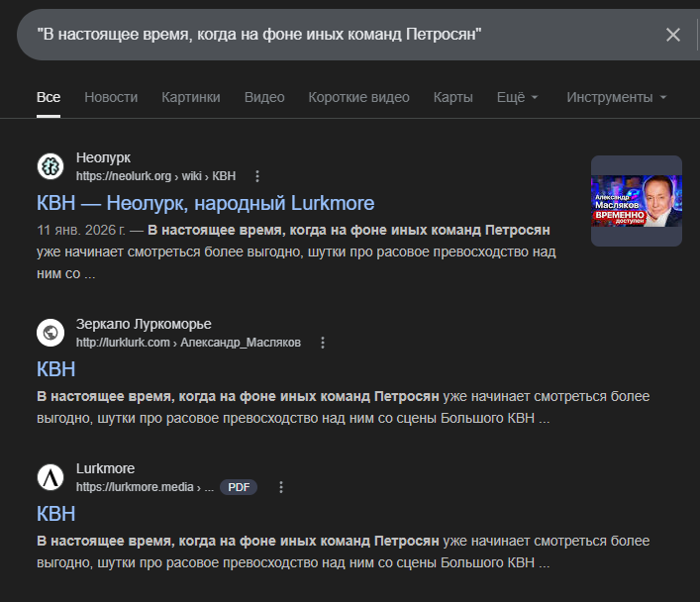Click the lurklurk.com URL breadcrumb

pyautogui.click(x=188, y=343)
